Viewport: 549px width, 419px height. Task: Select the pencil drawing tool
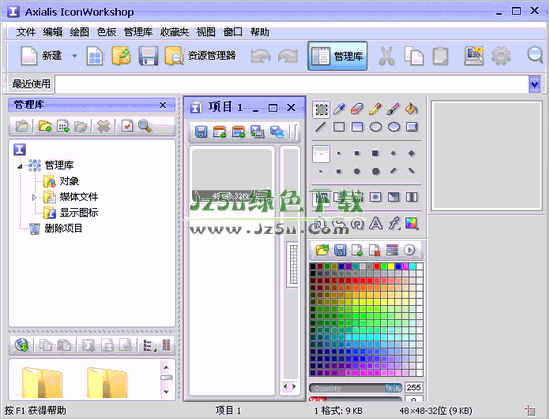pos(375,109)
